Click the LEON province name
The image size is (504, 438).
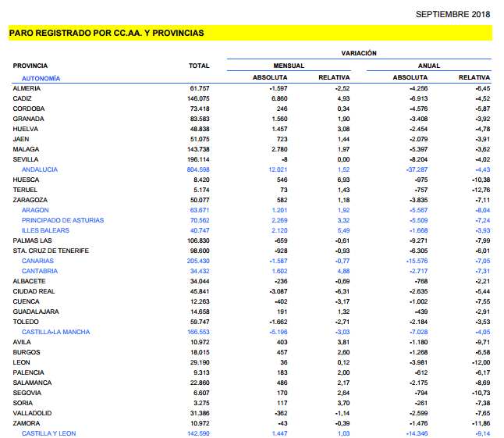(21, 362)
